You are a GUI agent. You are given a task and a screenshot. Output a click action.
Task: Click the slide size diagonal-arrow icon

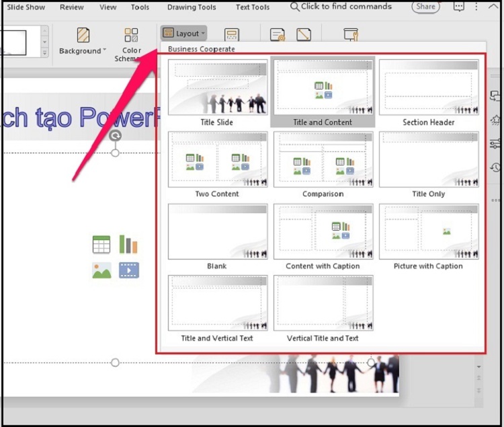click(304, 34)
